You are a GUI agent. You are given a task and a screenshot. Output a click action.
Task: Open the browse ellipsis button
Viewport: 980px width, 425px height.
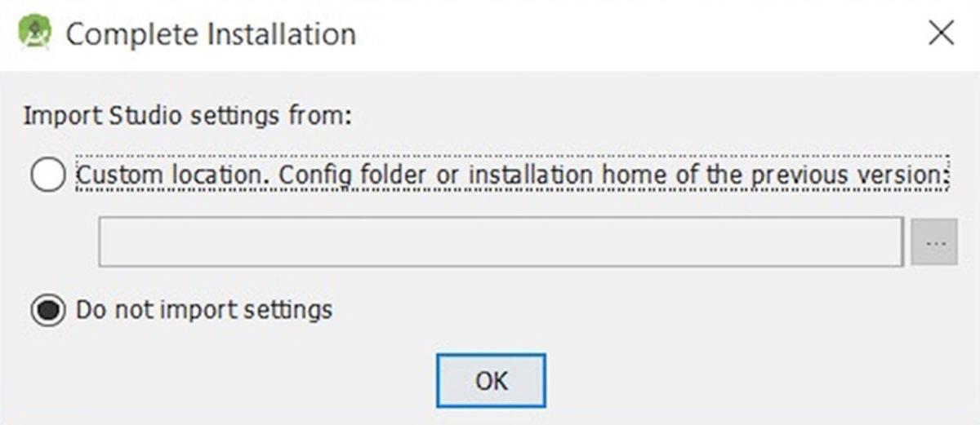pyautogui.click(x=933, y=241)
